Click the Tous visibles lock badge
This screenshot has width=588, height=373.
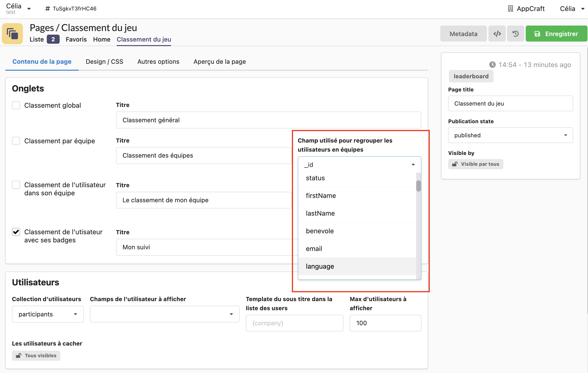coord(36,355)
